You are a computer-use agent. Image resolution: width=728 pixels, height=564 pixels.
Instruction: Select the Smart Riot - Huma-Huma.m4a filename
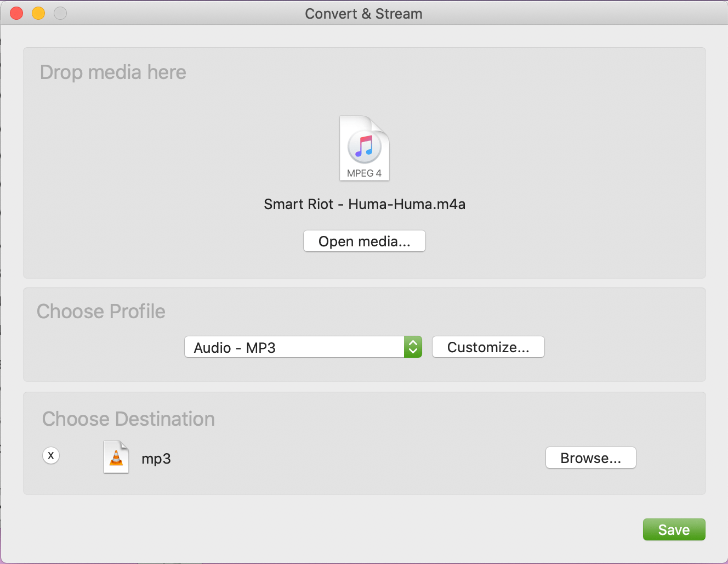[365, 205]
